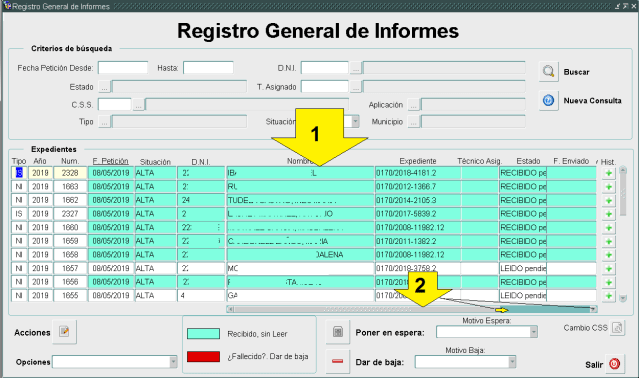Screen dimensions: 639x378
Task: Click the T. Asignado input field
Action: click(x=325, y=86)
